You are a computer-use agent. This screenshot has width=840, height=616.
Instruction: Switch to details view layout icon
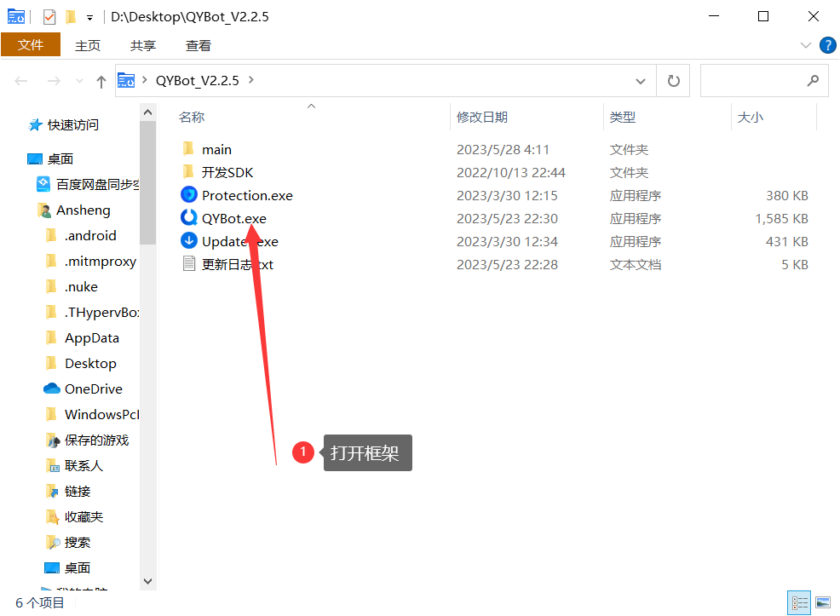tap(799, 602)
